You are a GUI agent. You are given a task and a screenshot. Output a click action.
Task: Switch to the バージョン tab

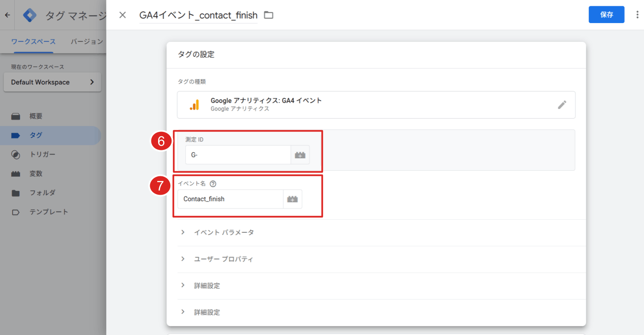[x=87, y=41]
